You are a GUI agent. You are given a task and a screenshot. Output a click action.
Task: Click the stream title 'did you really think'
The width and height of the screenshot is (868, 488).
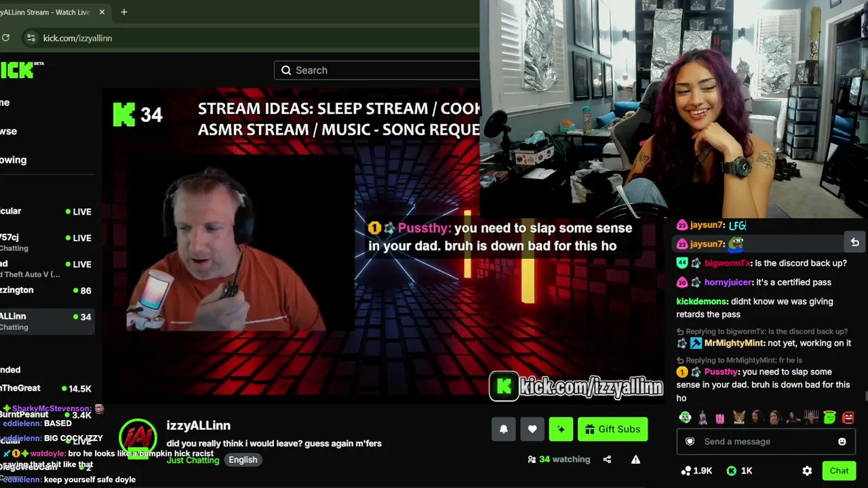(274, 444)
